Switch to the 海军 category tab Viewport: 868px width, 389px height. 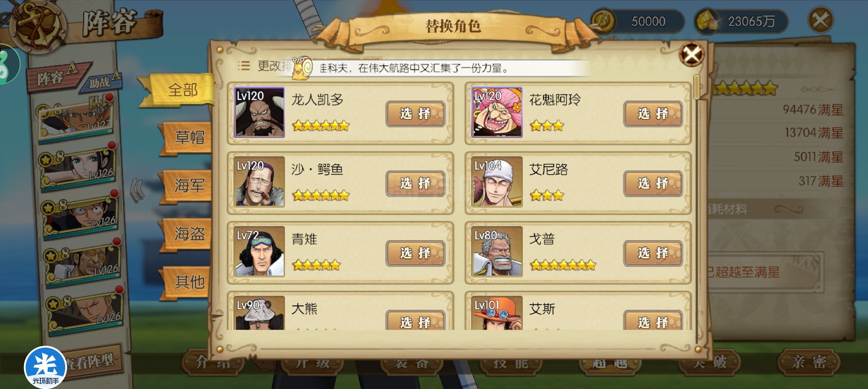189,185
